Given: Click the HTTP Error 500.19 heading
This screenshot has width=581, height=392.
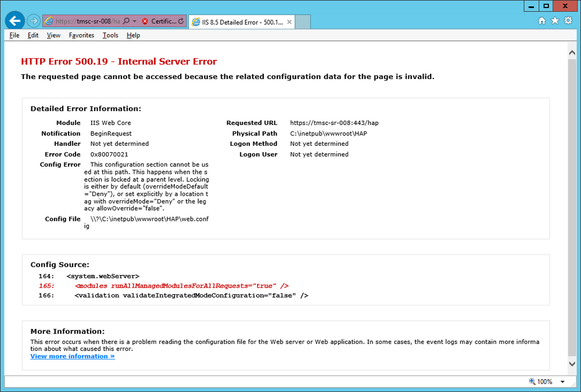Looking at the screenshot, I should (119, 62).
